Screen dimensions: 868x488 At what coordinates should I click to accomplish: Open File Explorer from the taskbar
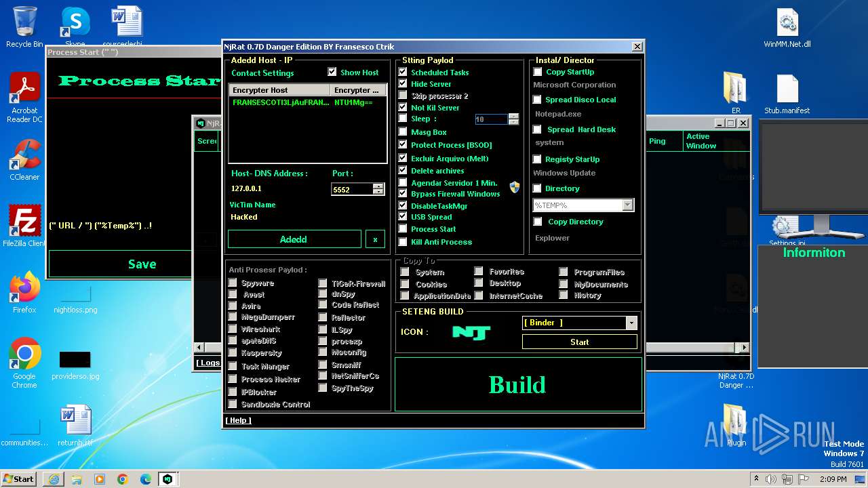pyautogui.click(x=77, y=479)
